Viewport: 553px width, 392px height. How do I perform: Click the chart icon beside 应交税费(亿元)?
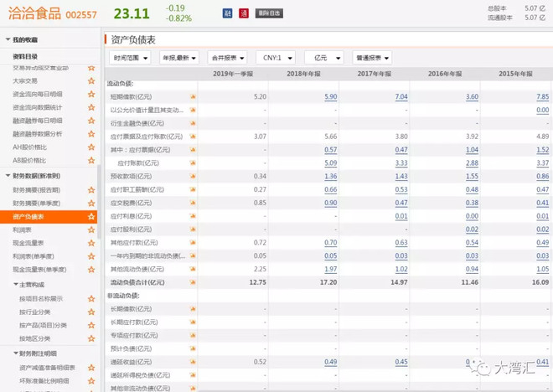point(193,203)
